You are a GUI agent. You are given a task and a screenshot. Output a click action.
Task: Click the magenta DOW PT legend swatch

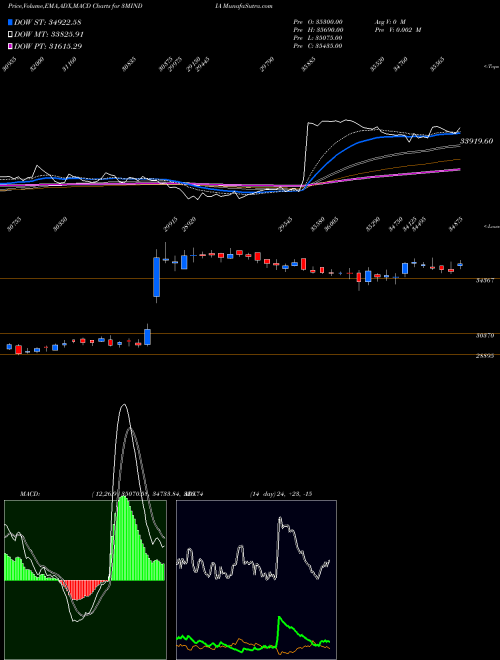10,46
